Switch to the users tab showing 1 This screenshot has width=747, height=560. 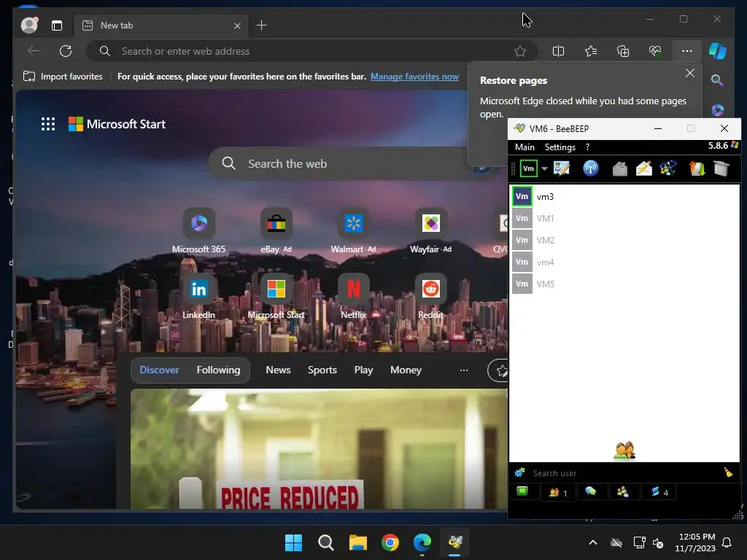[x=558, y=492]
